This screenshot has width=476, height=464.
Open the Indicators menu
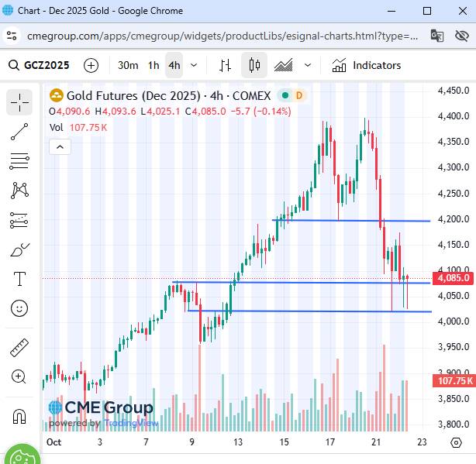366,65
